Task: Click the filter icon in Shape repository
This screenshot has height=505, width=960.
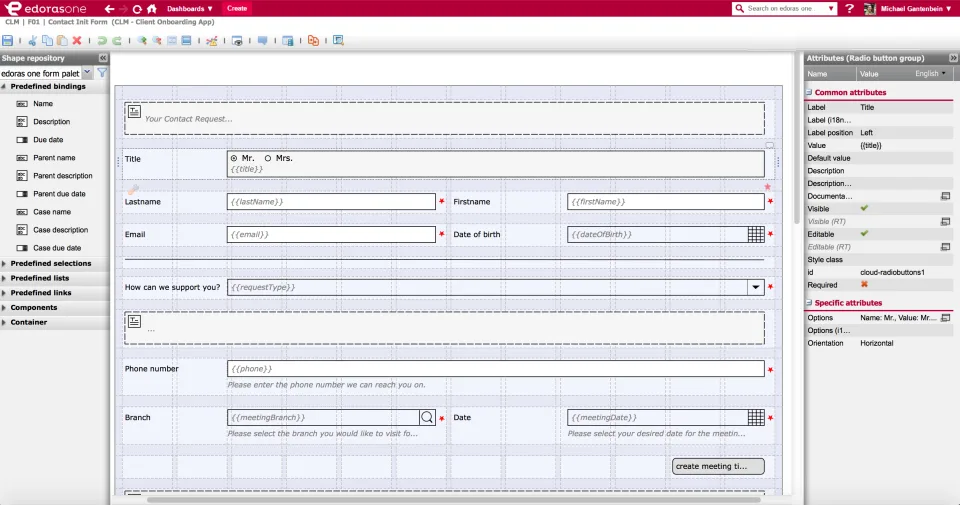Action: (x=102, y=73)
